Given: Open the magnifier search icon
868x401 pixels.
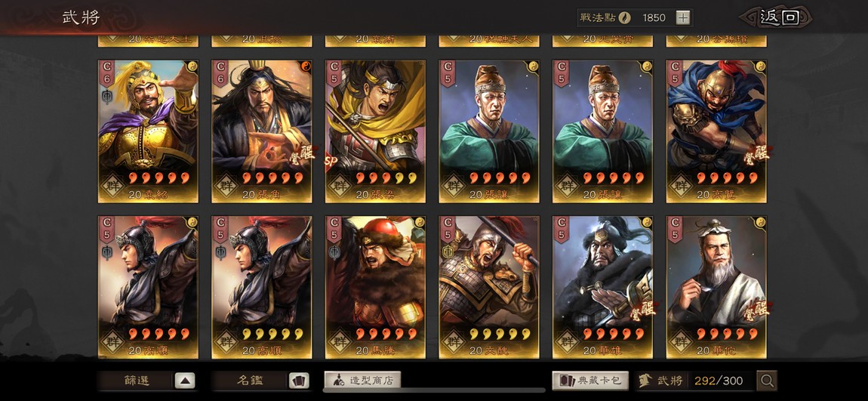Looking at the screenshot, I should click(x=767, y=381).
